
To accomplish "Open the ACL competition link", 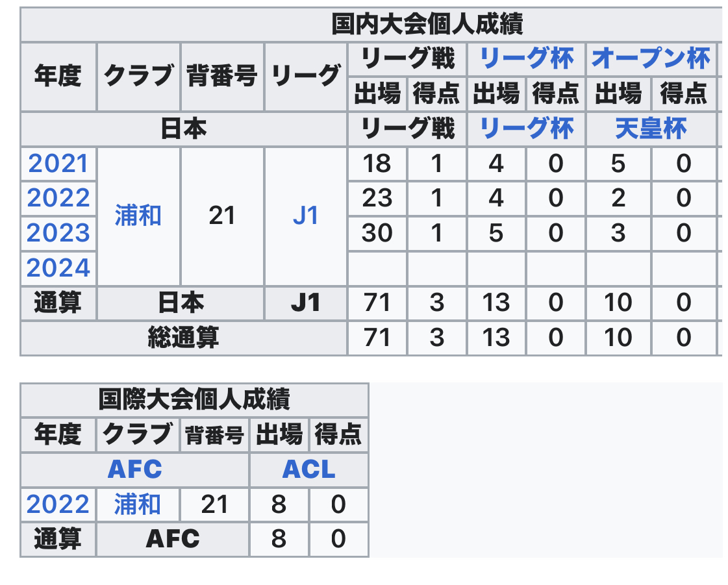I will (308, 469).
